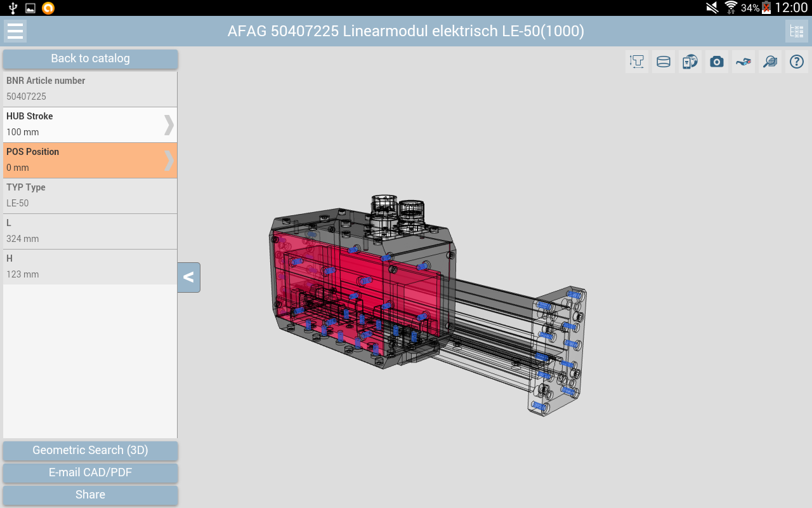Select the TYP Type LE-50 row

90,196
